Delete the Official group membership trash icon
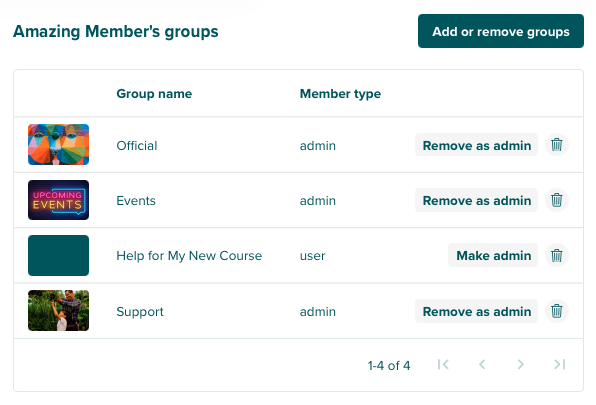The image size is (596, 405). click(557, 145)
